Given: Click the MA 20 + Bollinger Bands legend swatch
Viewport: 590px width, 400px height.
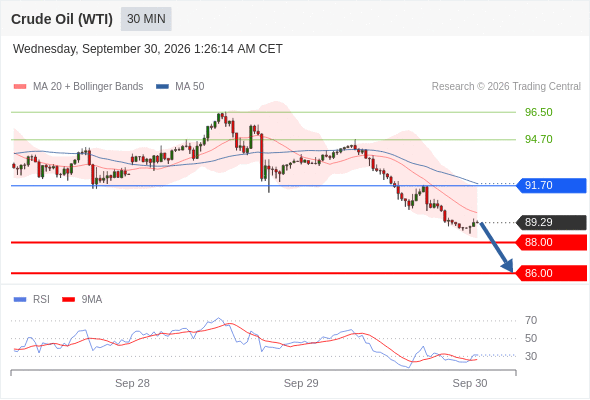Looking at the screenshot, I should [x=20, y=87].
